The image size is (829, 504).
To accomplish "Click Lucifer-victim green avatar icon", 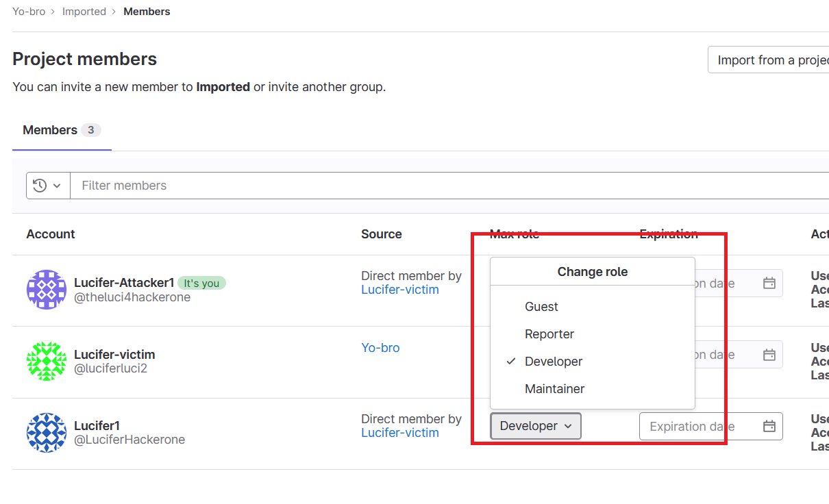I will (46, 361).
